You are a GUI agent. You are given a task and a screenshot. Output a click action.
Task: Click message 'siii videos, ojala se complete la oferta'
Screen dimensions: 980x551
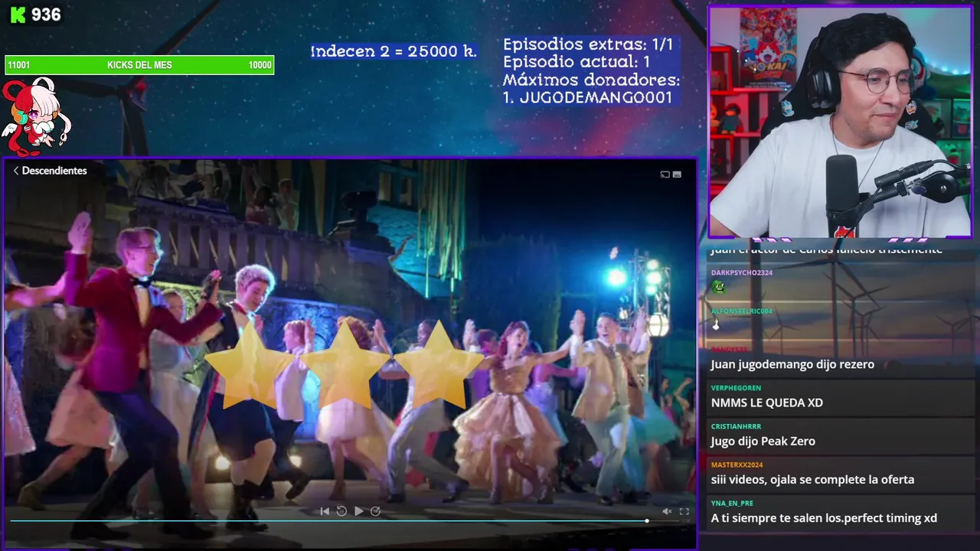[x=812, y=479]
